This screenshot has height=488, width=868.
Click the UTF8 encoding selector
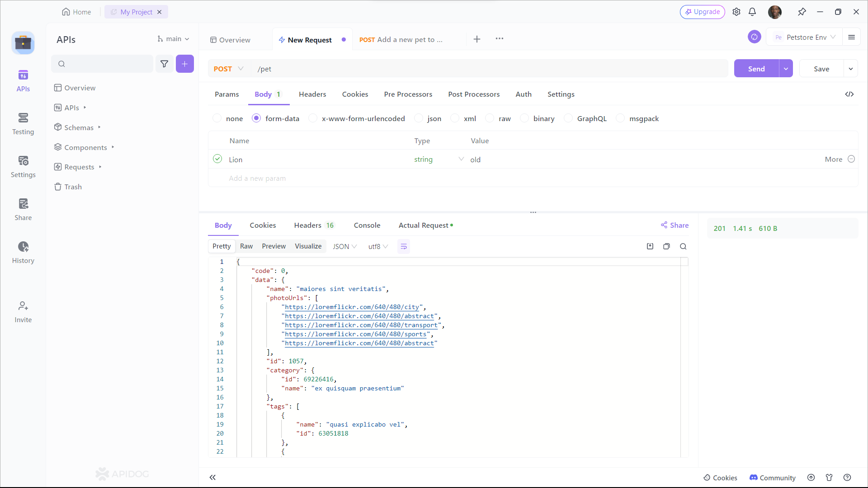pyautogui.click(x=377, y=246)
